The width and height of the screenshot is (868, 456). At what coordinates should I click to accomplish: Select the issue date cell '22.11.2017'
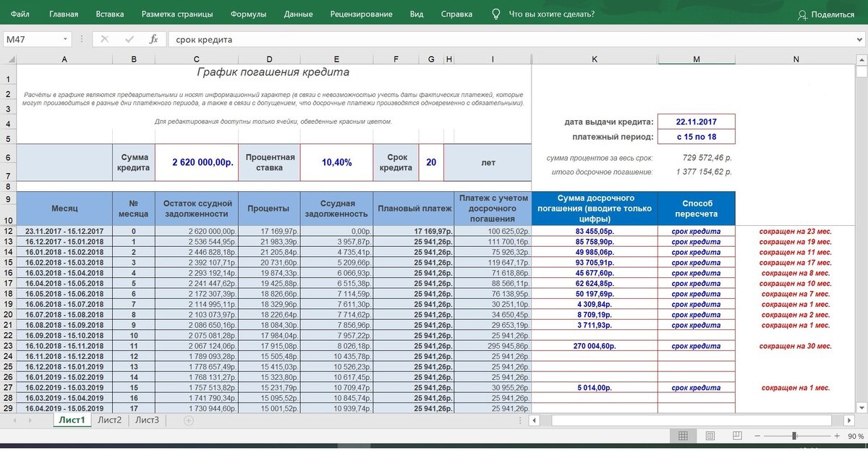[697, 122]
